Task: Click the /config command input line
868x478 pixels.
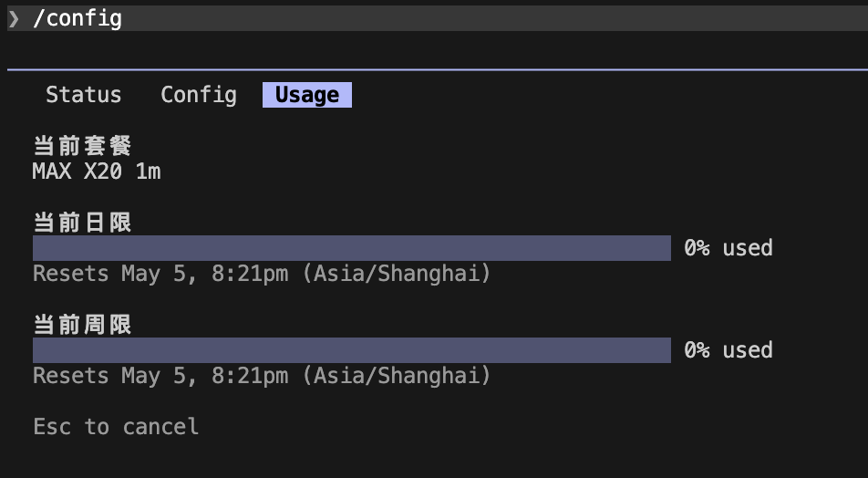Action: coord(438,18)
